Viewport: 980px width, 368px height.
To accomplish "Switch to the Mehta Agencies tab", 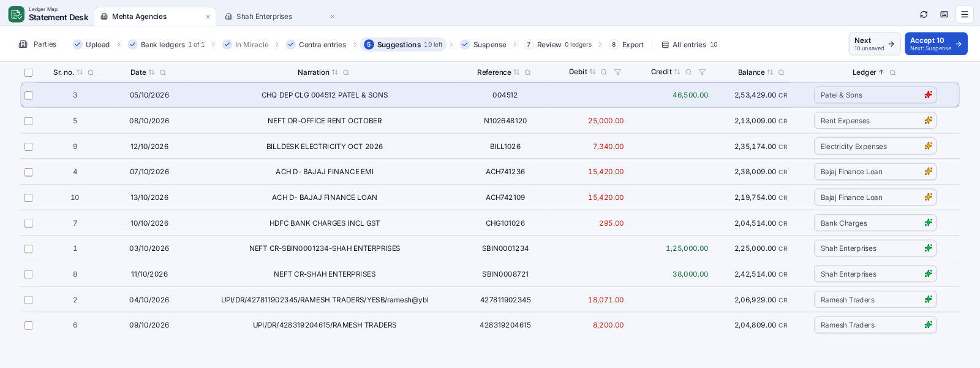I will pyautogui.click(x=154, y=17).
